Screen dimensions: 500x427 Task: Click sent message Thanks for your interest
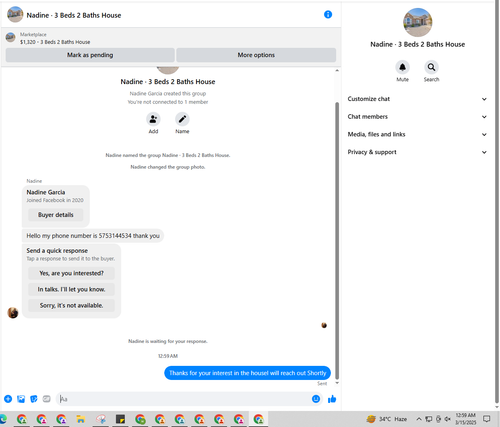click(247, 373)
